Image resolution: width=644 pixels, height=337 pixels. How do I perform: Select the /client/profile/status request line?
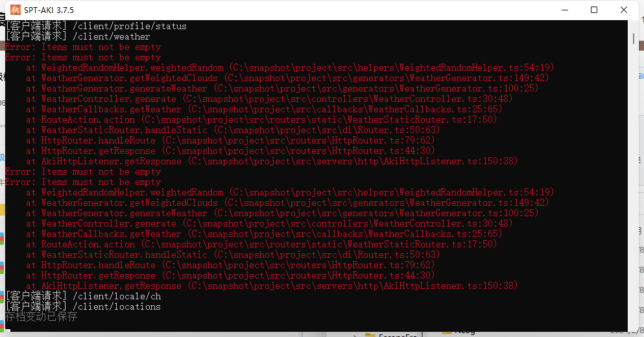click(96, 27)
